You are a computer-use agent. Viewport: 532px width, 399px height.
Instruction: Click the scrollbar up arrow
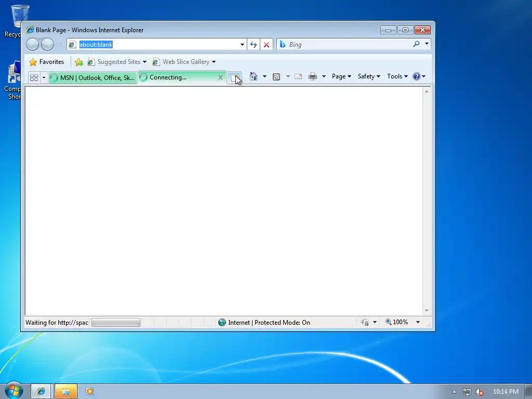click(427, 91)
